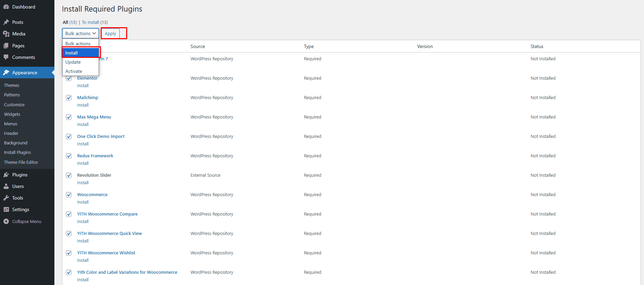The image size is (644, 285).
Task: Click Install under Revolution Slider
Action: point(83,183)
